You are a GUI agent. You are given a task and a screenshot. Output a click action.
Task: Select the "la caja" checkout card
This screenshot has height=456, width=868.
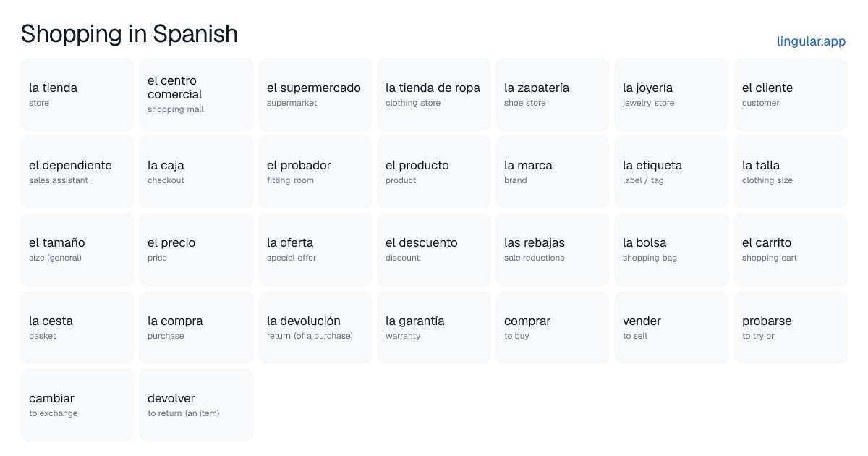(196, 172)
